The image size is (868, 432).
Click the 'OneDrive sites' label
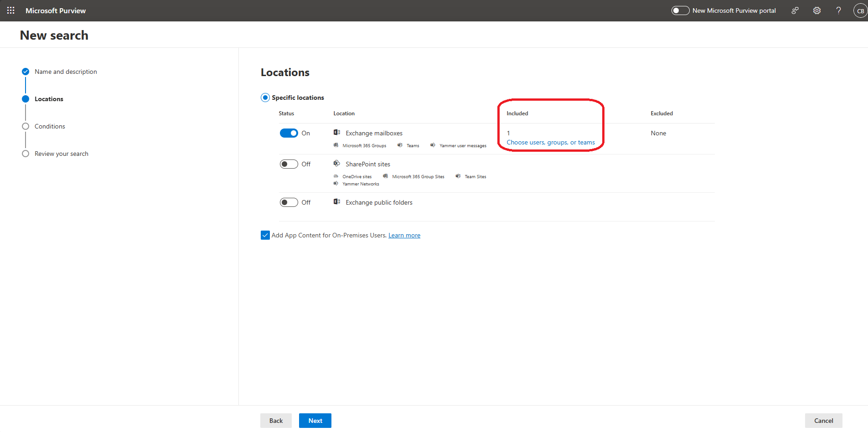[357, 177]
